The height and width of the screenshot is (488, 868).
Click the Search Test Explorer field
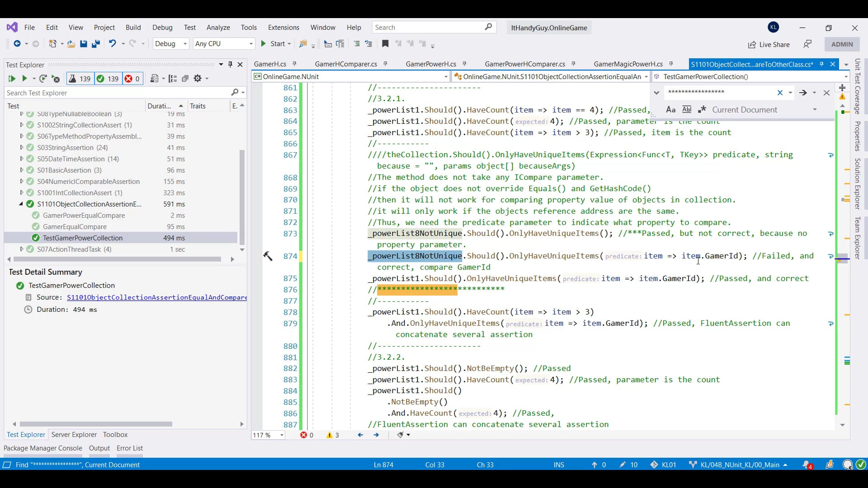pos(118,93)
